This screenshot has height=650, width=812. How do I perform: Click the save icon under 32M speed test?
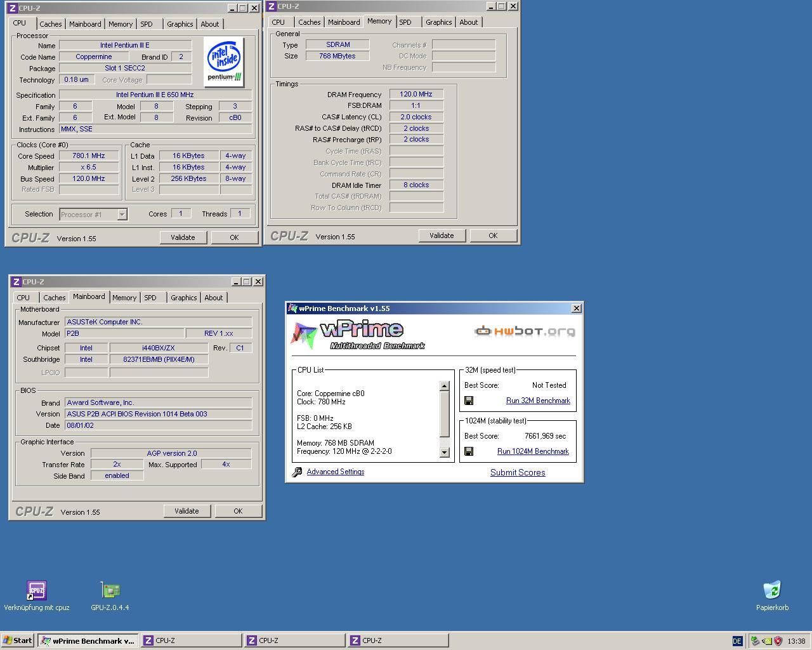point(469,401)
